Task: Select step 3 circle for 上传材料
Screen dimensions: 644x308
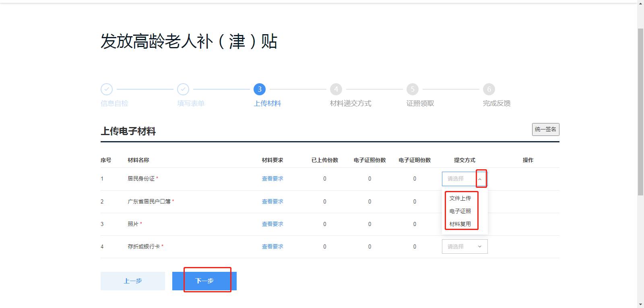Action: 260,89
